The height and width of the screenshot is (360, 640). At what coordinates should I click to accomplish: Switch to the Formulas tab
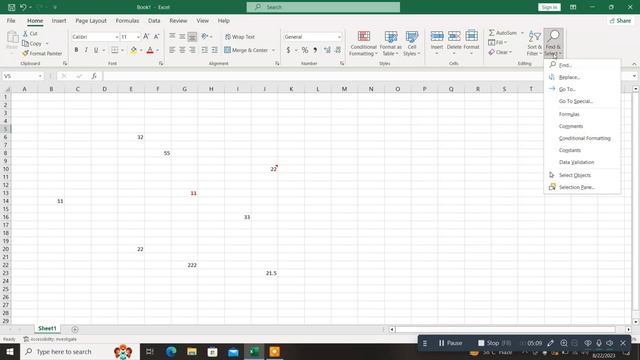pyautogui.click(x=127, y=20)
